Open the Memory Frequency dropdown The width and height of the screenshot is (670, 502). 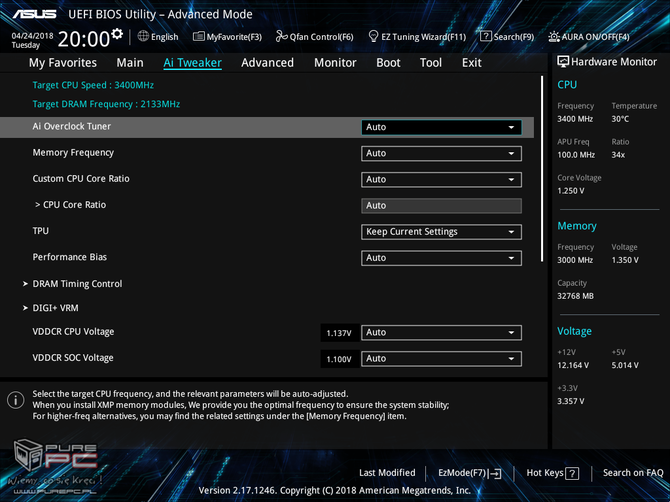pyautogui.click(x=441, y=153)
